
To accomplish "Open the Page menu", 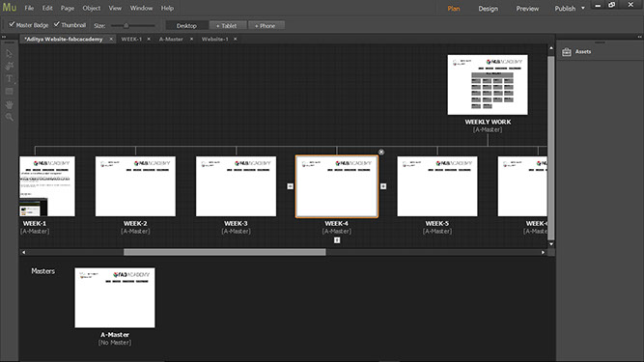I will pyautogui.click(x=68, y=9).
